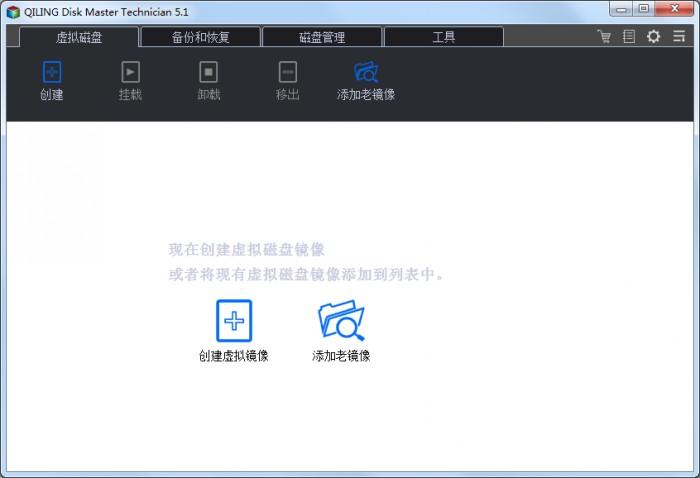Click the 移出 remove toolbar icon
The image size is (700, 478).
click(x=288, y=72)
